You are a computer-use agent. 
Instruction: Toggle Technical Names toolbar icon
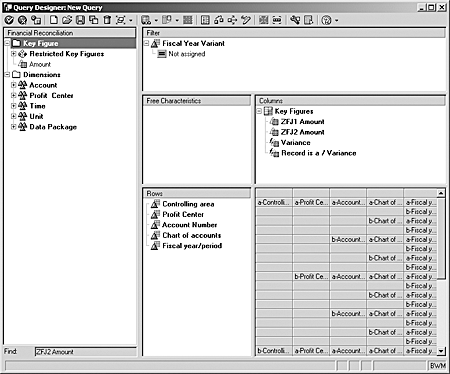(x=277, y=20)
